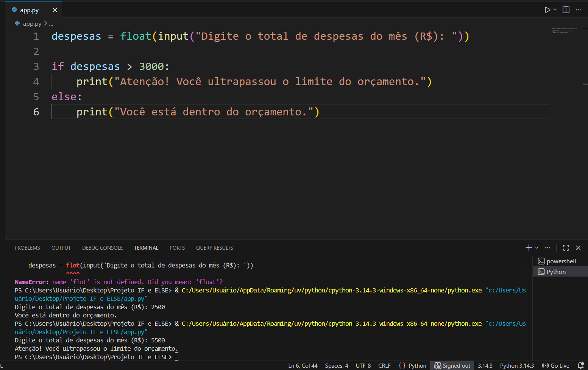Click line number 6 in the gutter
The height and width of the screenshot is (370, 588).
click(x=36, y=112)
